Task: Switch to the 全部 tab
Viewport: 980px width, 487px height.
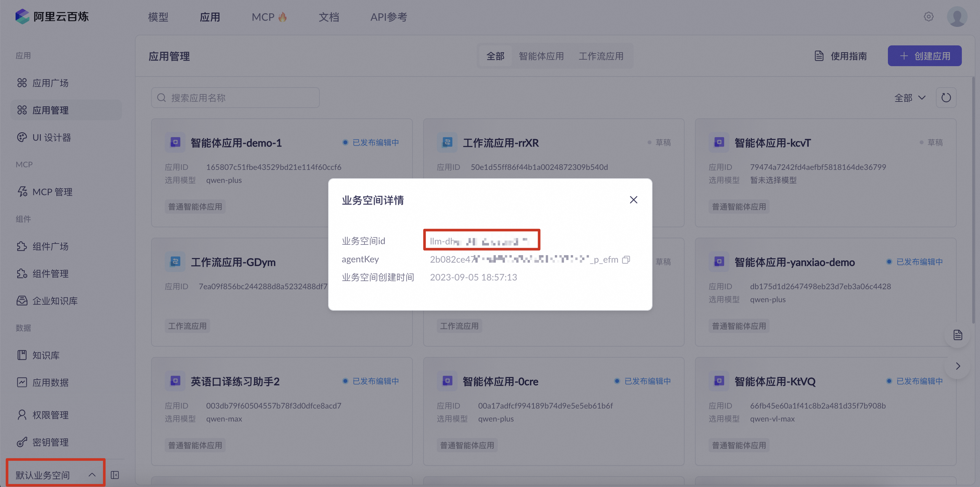Action: click(x=495, y=56)
